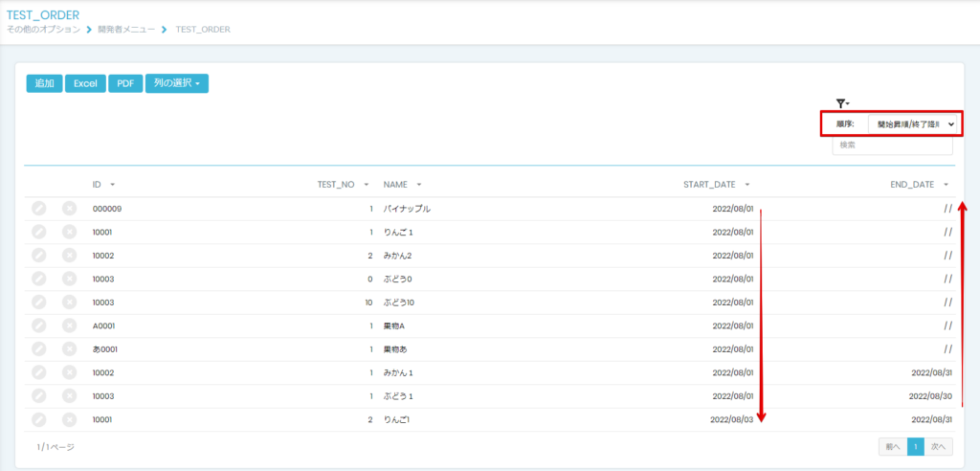Click the delete icon for パイナップル row
980x471 pixels.
pyautogui.click(x=69, y=209)
